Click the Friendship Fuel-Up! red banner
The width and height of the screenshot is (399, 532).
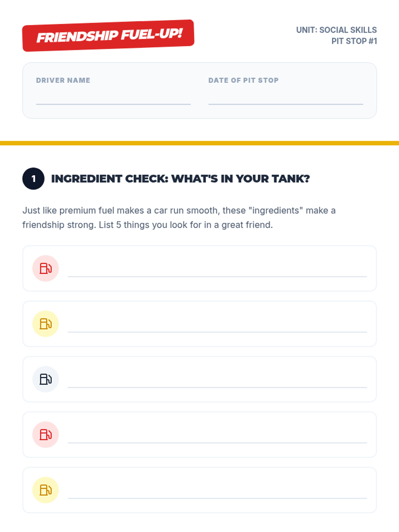[108, 36]
